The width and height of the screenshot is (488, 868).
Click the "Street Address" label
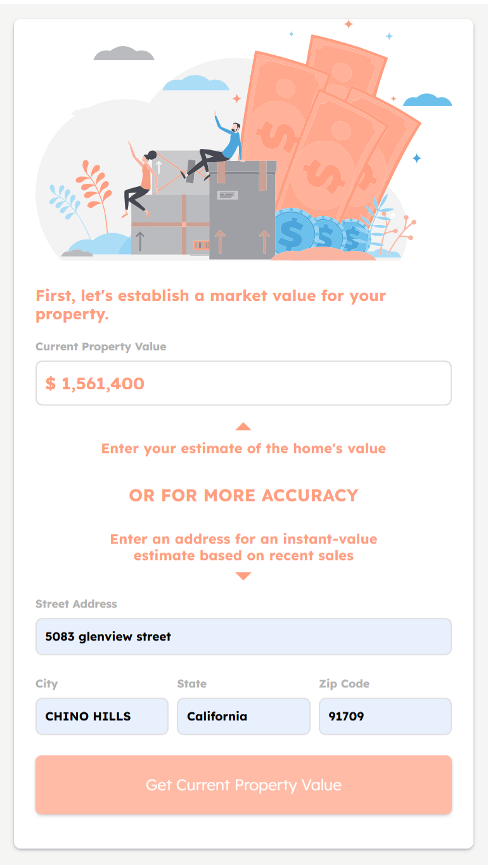tap(76, 604)
